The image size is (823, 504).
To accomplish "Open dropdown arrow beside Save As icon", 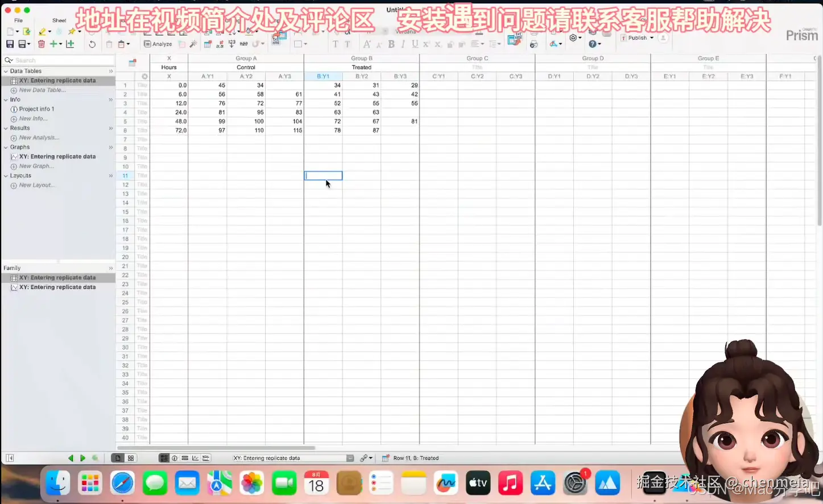I will point(28,44).
